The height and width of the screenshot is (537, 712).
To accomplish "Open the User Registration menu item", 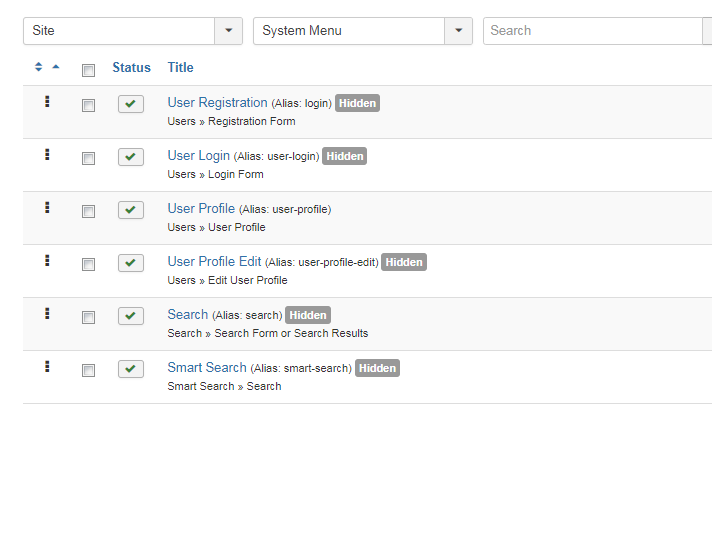I will coord(217,102).
